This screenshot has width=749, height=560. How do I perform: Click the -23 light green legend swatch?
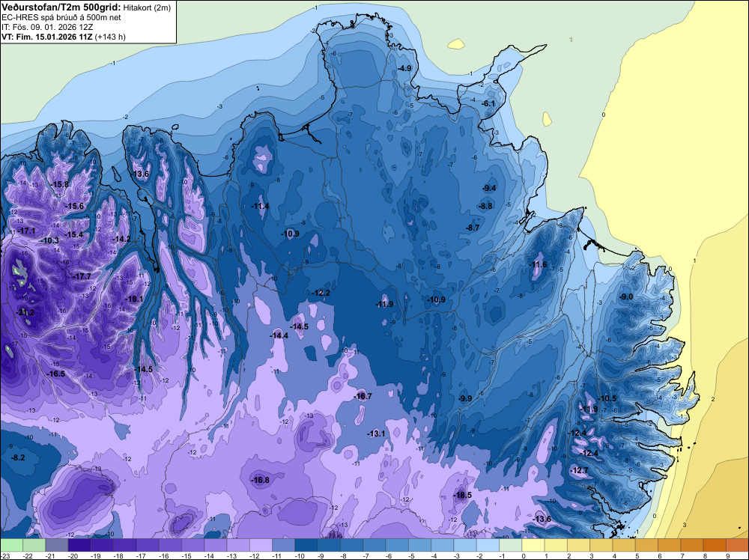[x=11, y=545]
